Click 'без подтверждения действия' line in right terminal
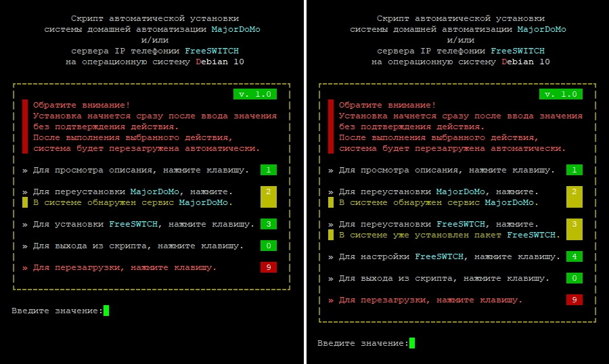 (x=411, y=127)
